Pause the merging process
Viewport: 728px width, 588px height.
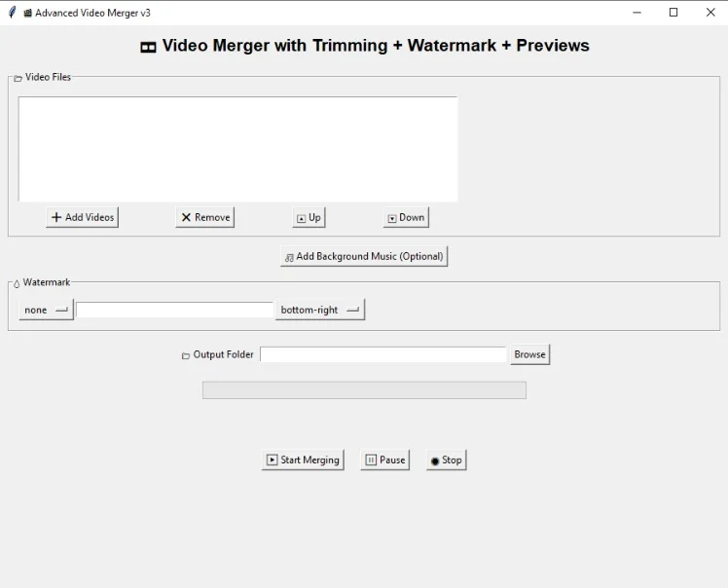[x=384, y=459]
